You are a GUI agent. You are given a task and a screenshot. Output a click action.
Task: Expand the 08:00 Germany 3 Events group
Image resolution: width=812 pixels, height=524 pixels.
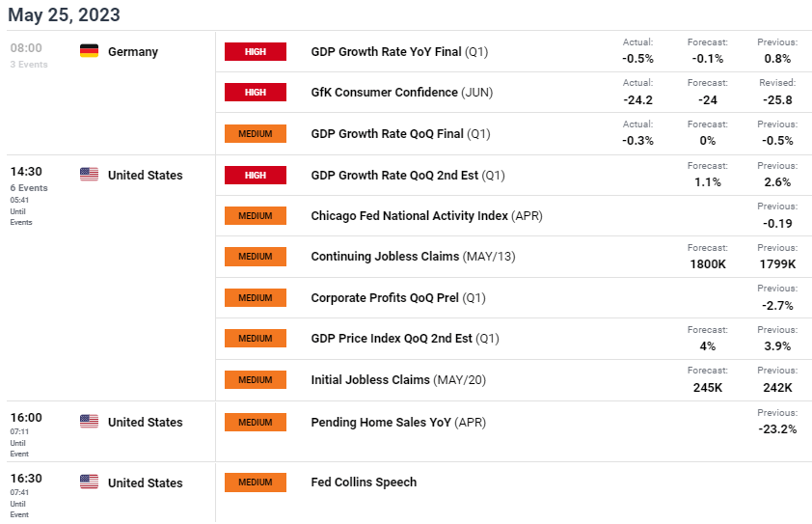pyautogui.click(x=29, y=55)
